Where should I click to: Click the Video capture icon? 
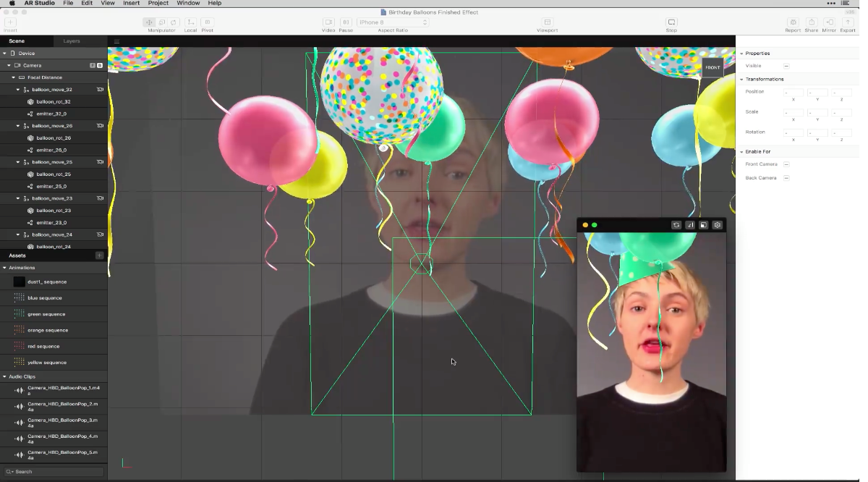click(328, 22)
